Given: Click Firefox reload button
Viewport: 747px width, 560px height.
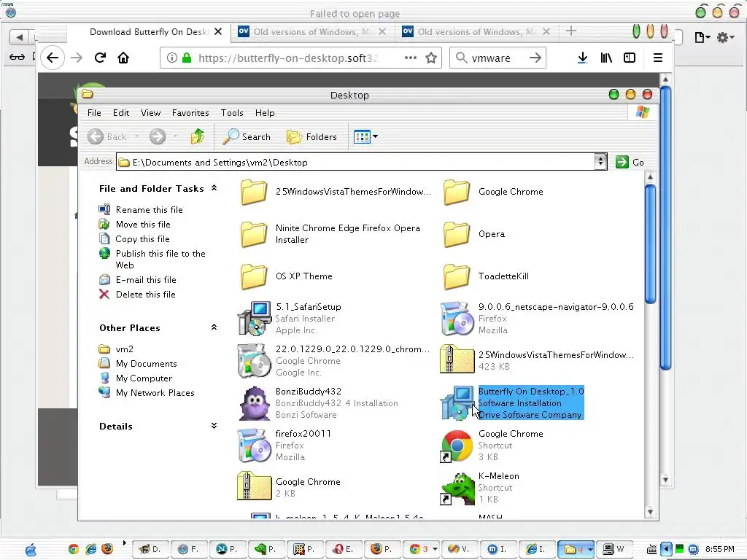Looking at the screenshot, I should tap(100, 58).
